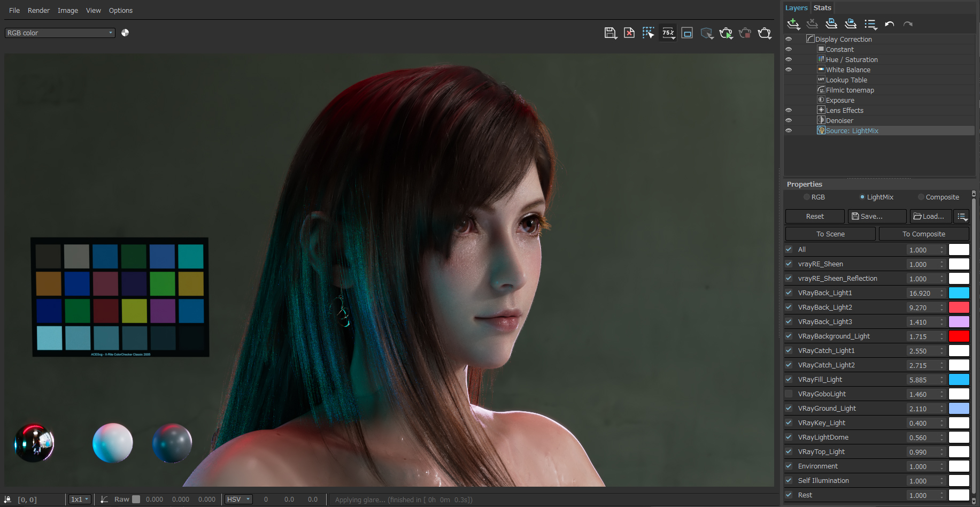The height and width of the screenshot is (507, 980).
Task: Open the Render menu
Action: pyautogui.click(x=38, y=10)
